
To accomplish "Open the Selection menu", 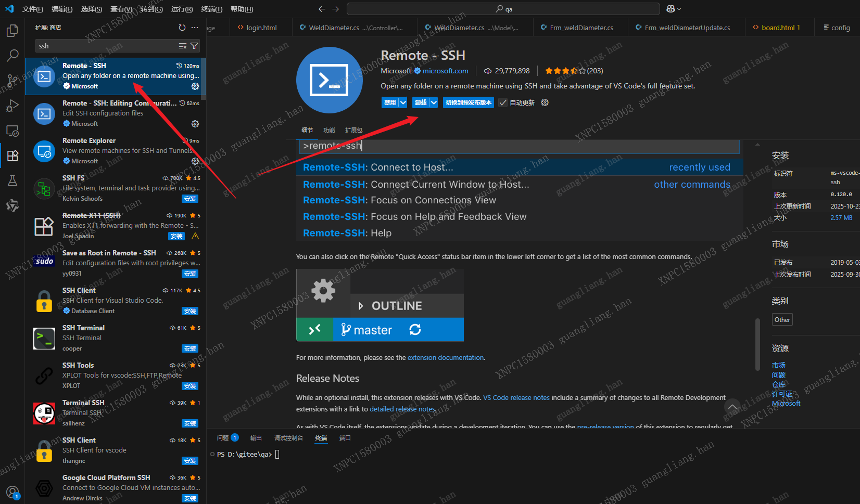I will point(92,9).
